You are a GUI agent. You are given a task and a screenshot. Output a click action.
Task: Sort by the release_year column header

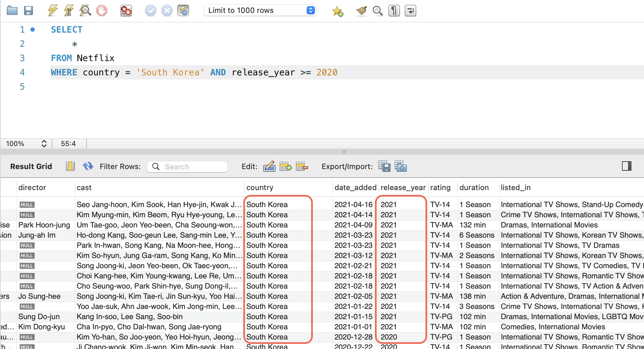403,187
